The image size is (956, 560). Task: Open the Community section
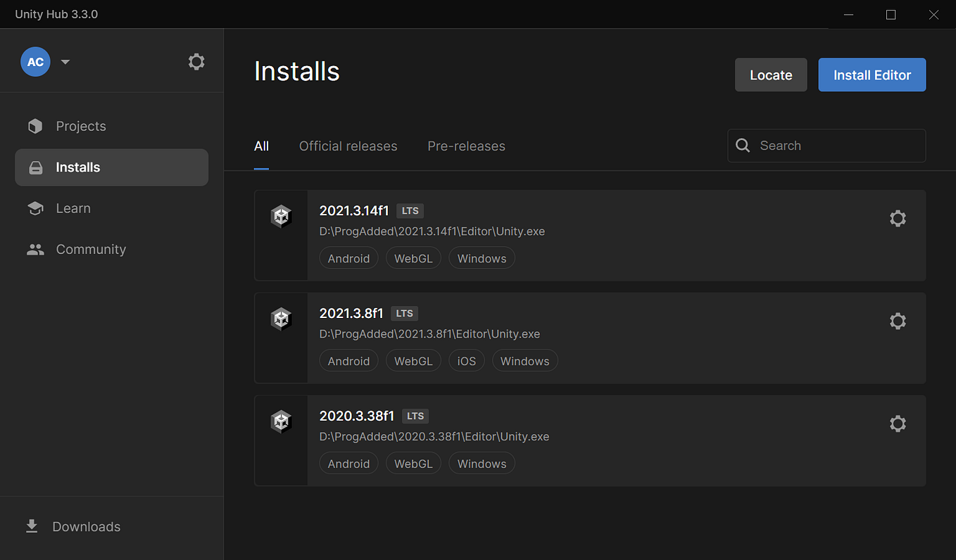tap(91, 249)
